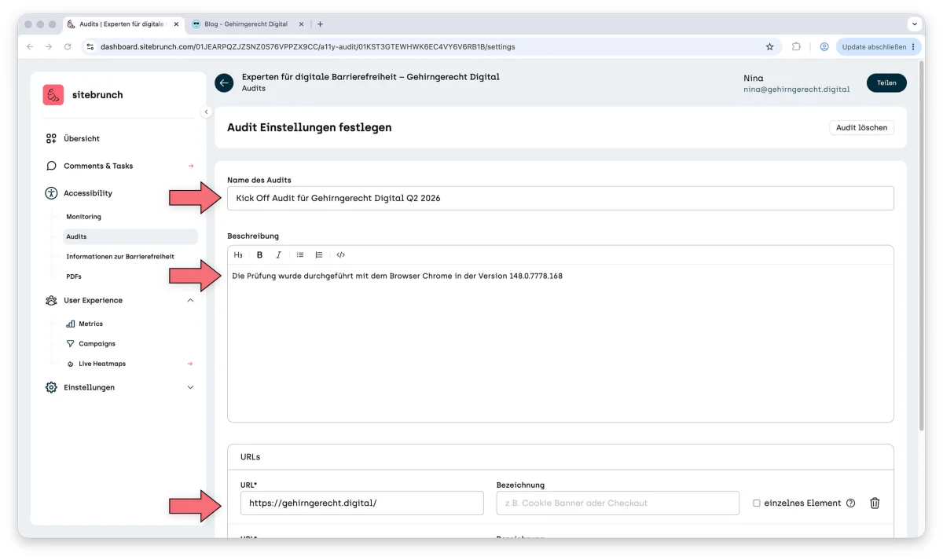
Task: Click the sitebrunch logo icon
Action: (53, 95)
